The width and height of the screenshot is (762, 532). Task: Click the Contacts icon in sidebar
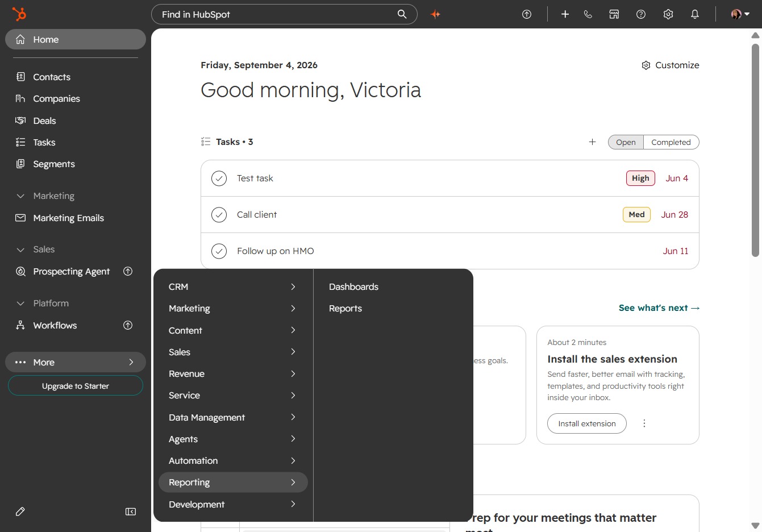click(20, 77)
